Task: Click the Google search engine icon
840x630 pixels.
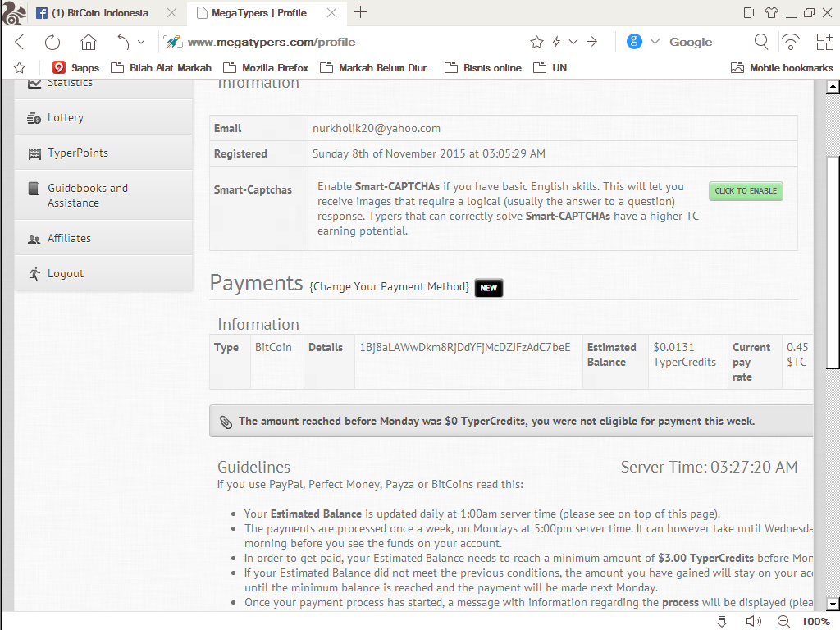Action: [x=634, y=41]
